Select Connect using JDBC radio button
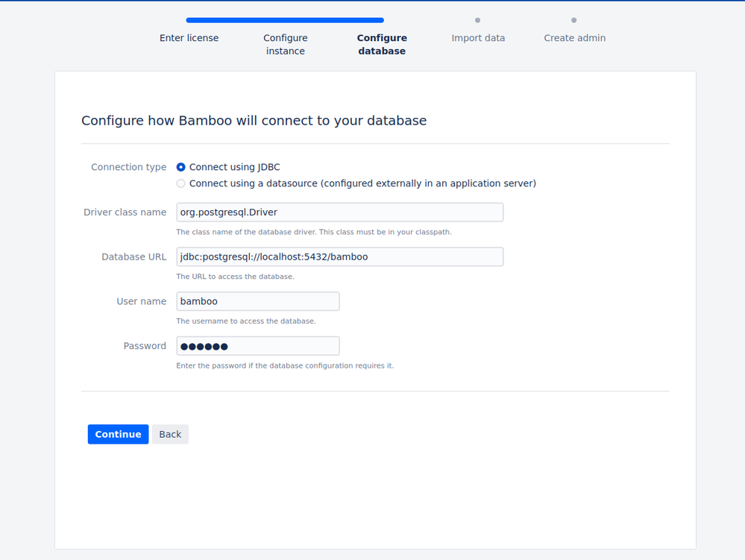 [x=180, y=167]
